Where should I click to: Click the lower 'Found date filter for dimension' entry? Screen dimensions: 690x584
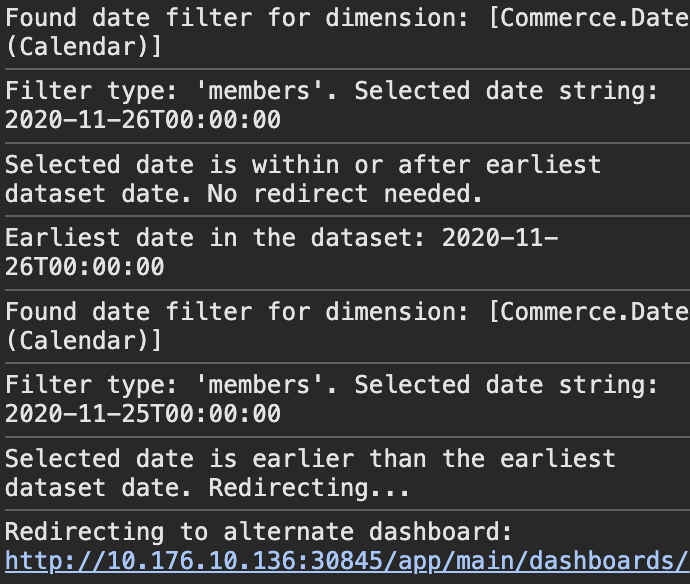[x=347, y=326]
